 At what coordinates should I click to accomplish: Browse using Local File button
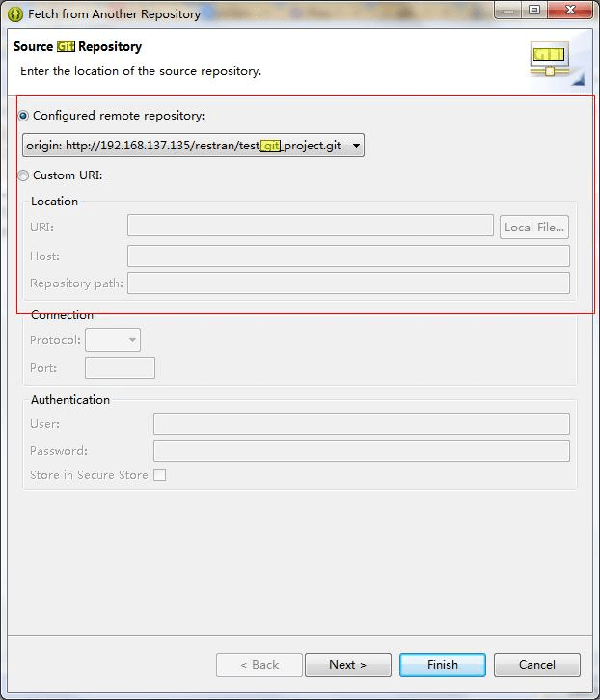tap(533, 227)
